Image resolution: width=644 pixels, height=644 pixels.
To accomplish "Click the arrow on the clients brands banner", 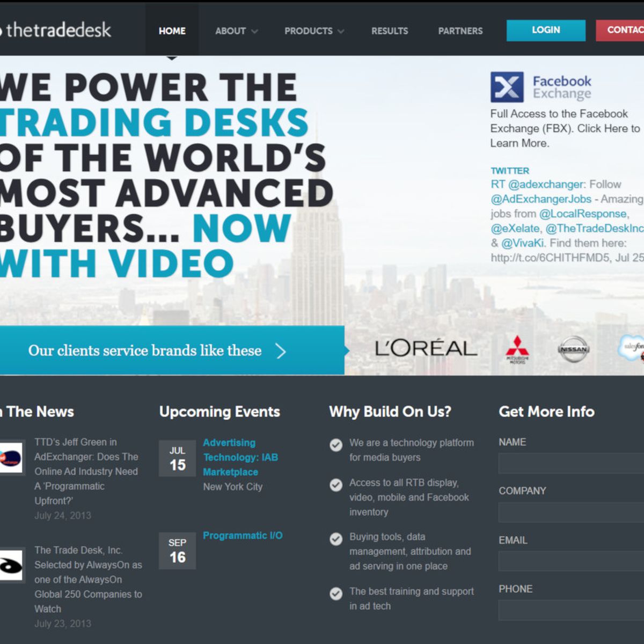I will (281, 351).
